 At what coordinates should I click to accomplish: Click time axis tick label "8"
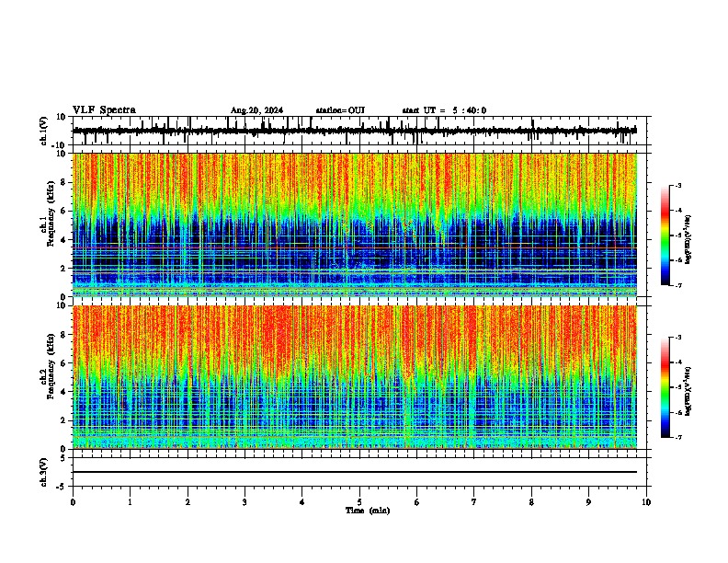click(x=531, y=502)
